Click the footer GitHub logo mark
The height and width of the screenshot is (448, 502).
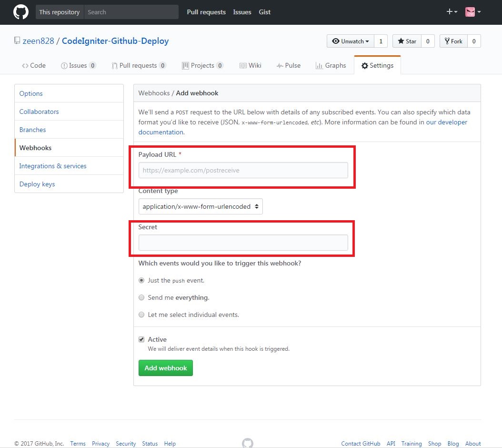(248, 443)
